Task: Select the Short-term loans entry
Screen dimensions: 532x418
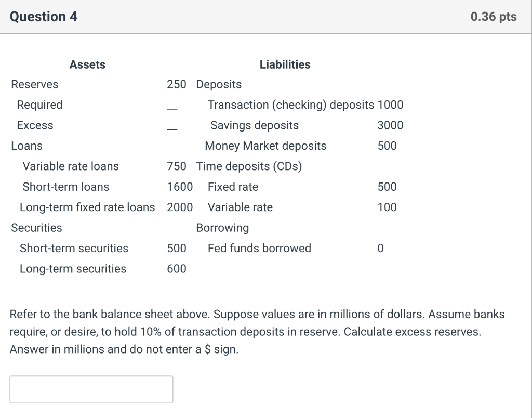Action: click(x=67, y=187)
